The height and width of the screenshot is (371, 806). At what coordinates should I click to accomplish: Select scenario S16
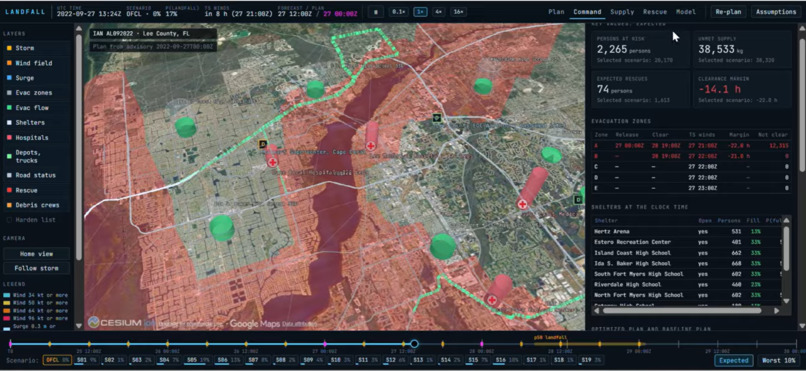click(507, 361)
